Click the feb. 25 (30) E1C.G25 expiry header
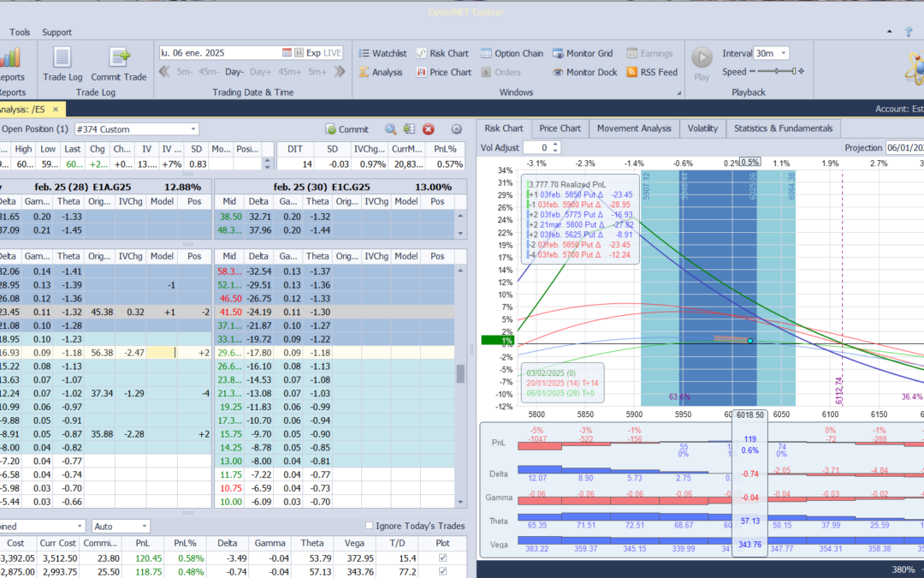Image resolution: width=924 pixels, height=578 pixels. pyautogui.click(x=322, y=187)
